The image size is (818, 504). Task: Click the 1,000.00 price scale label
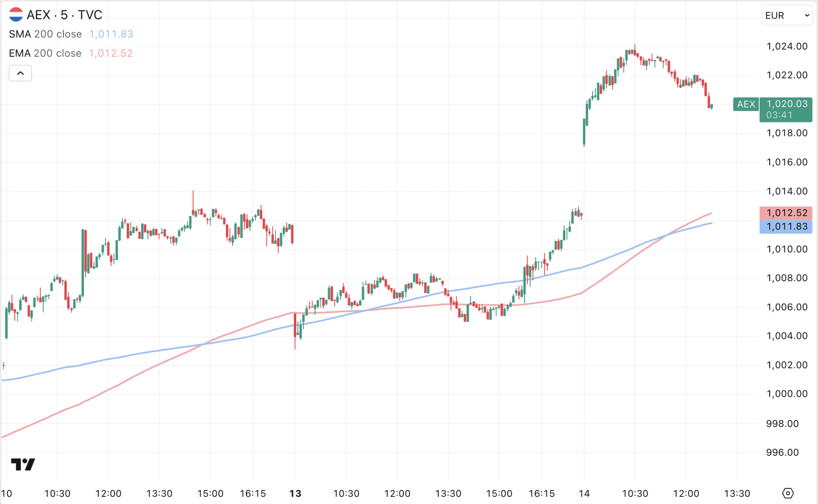pyautogui.click(x=787, y=394)
